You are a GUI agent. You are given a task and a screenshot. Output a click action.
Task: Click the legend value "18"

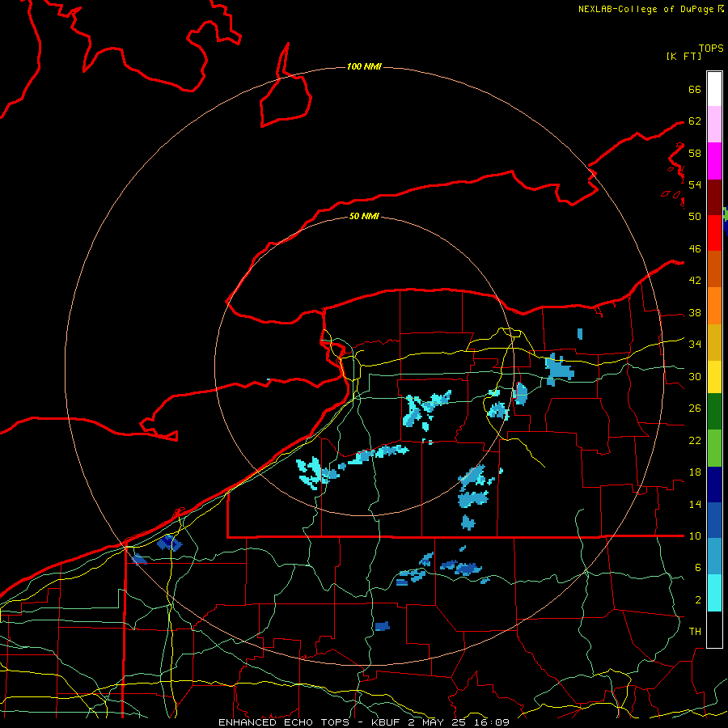(x=695, y=472)
